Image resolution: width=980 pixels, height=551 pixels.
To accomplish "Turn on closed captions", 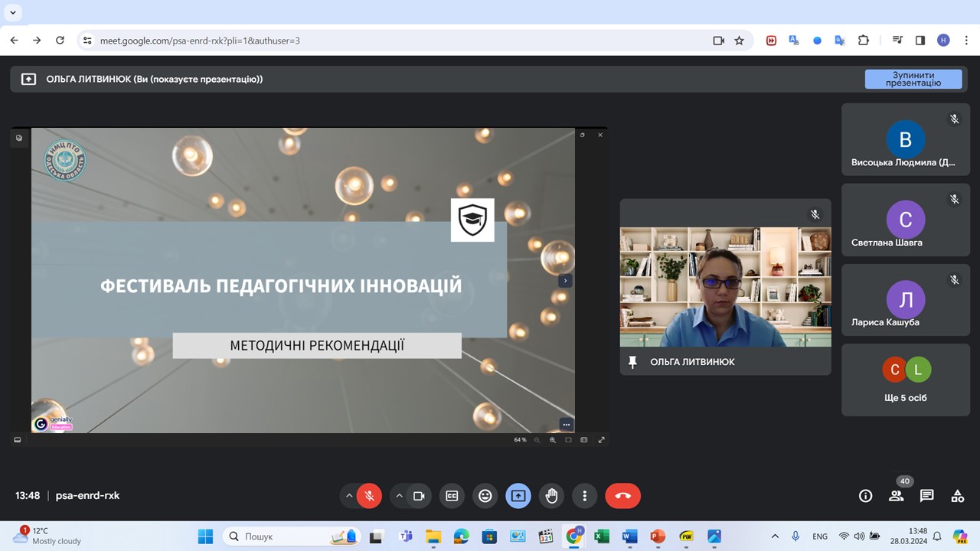I will (452, 496).
